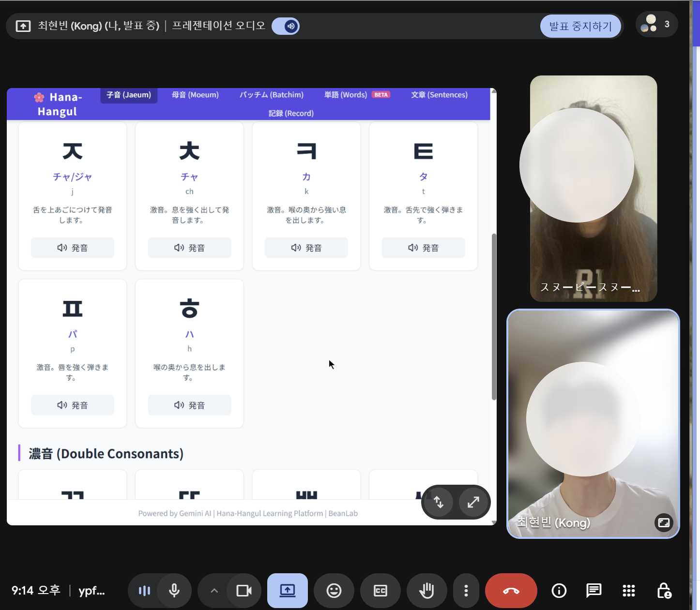
Task: Click the audio level indicator icon
Action: [144, 591]
